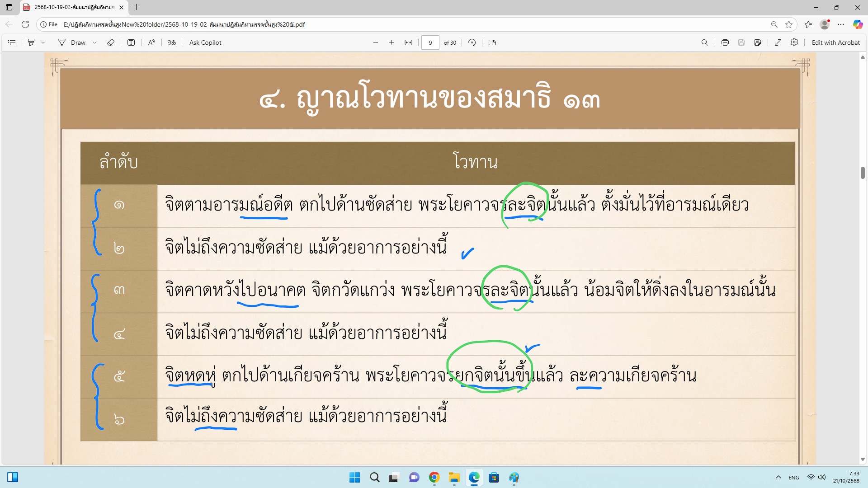The width and height of the screenshot is (868, 488).
Task: Show hidden system tray icons chevron
Action: (x=778, y=477)
